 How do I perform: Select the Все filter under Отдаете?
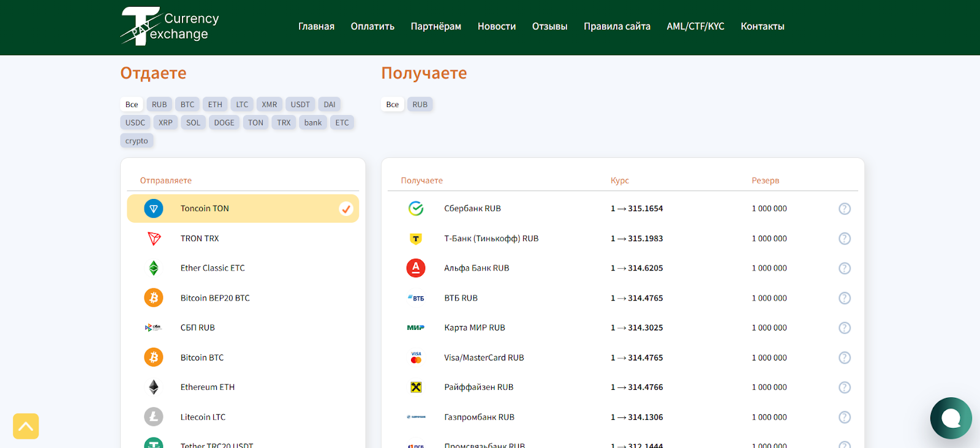132,105
